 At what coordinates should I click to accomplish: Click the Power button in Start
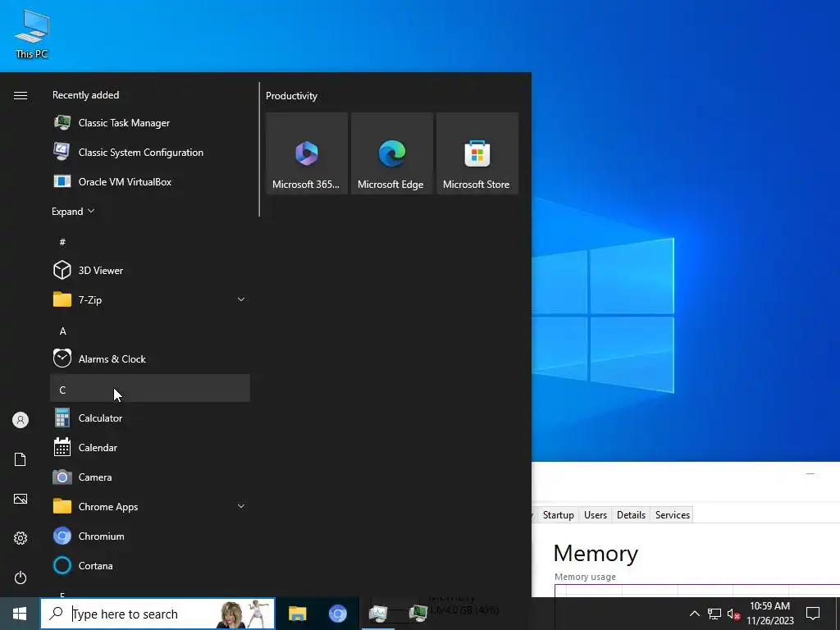[21, 577]
